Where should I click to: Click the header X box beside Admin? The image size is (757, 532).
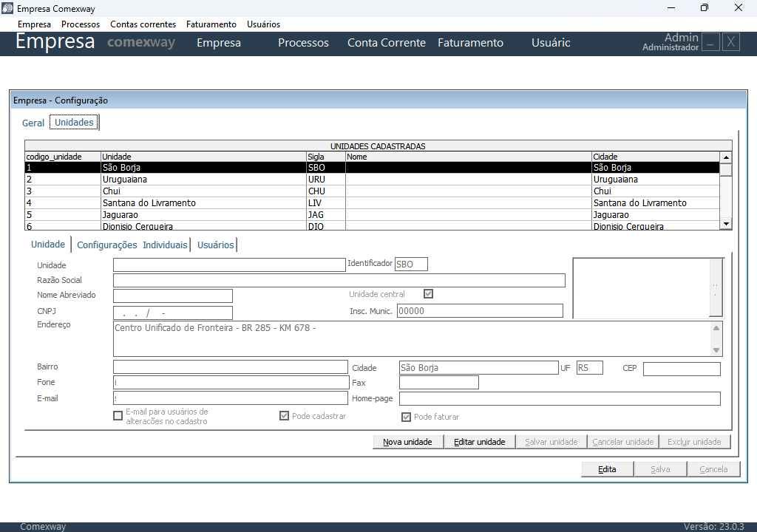click(x=731, y=42)
